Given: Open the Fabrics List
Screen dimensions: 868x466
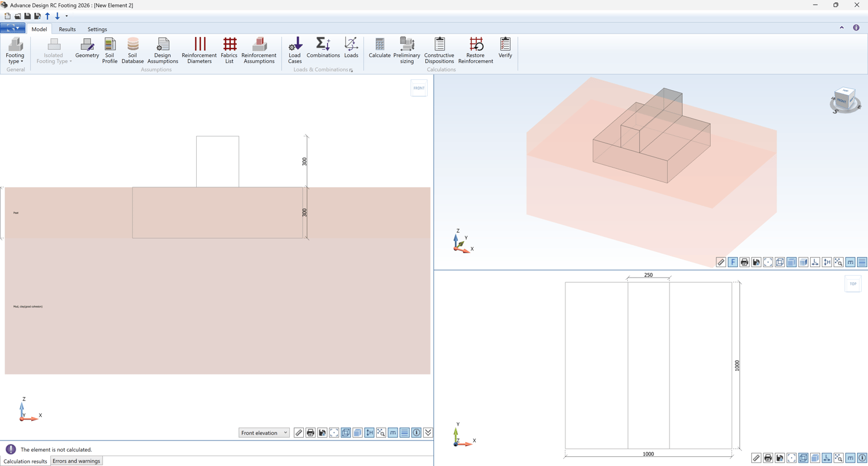Looking at the screenshot, I should pos(229,50).
